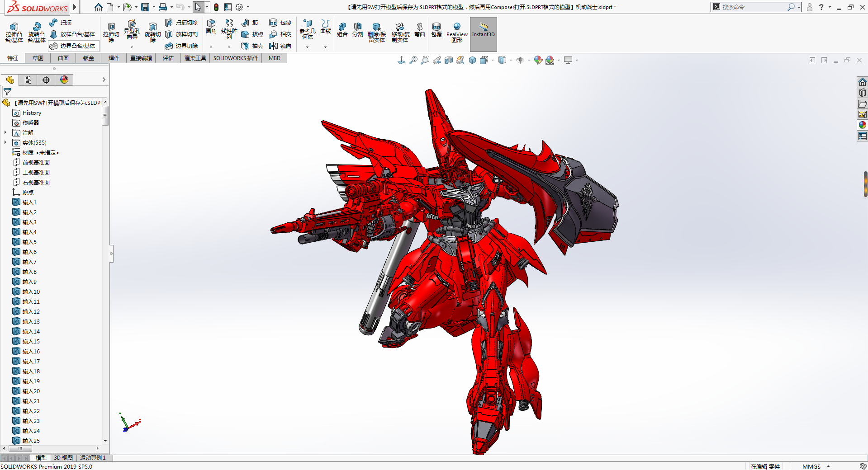Switch to the 曲面 (Surface) ribbon tab
This screenshot has height=470, width=868.
[63, 58]
